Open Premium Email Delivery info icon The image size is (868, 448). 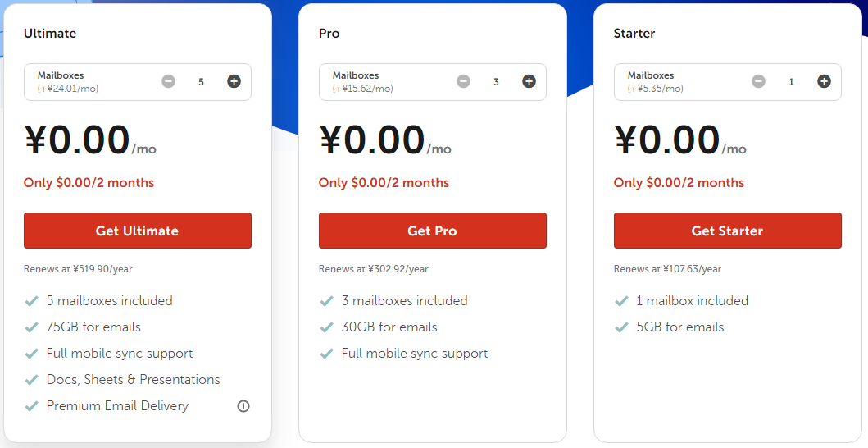tap(243, 406)
